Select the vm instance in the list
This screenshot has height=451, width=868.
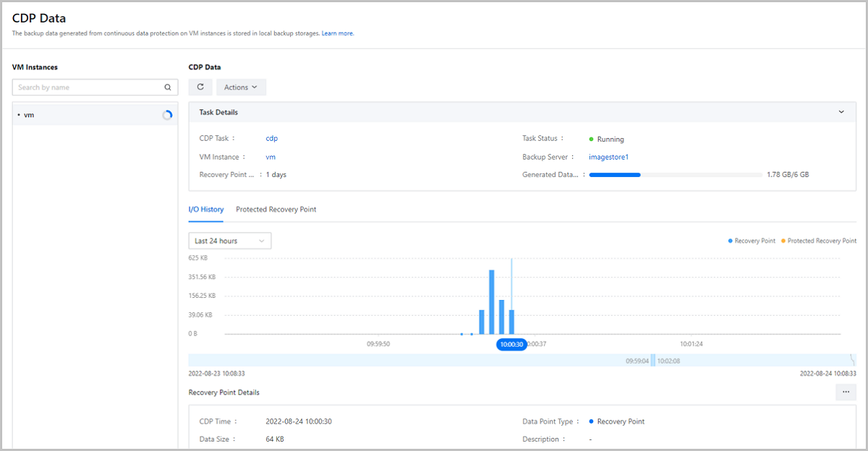pyautogui.click(x=29, y=115)
